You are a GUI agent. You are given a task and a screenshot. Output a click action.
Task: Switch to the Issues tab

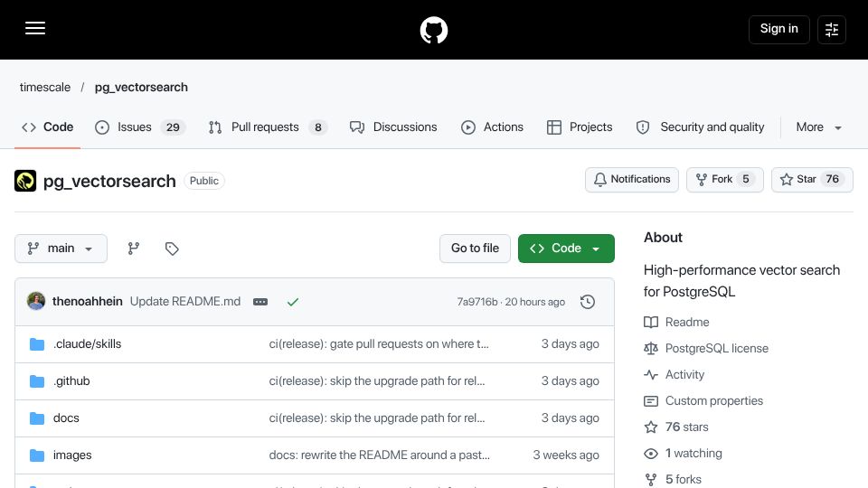[x=141, y=127]
